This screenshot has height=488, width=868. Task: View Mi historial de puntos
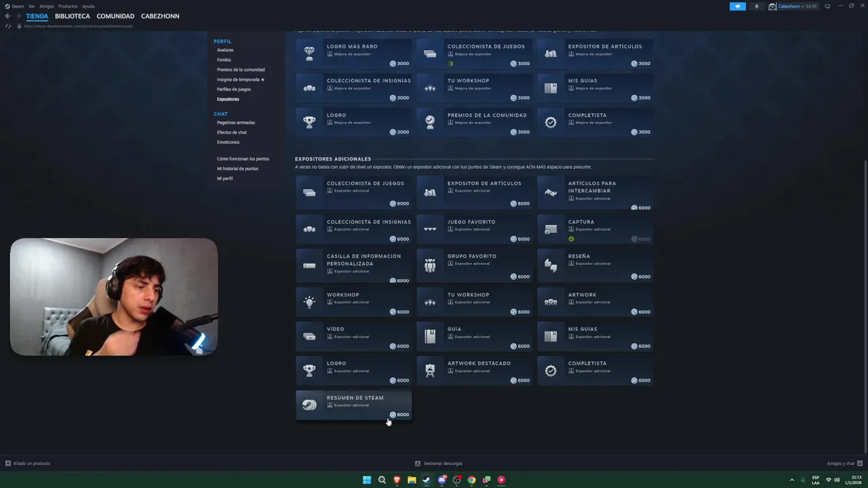point(237,169)
